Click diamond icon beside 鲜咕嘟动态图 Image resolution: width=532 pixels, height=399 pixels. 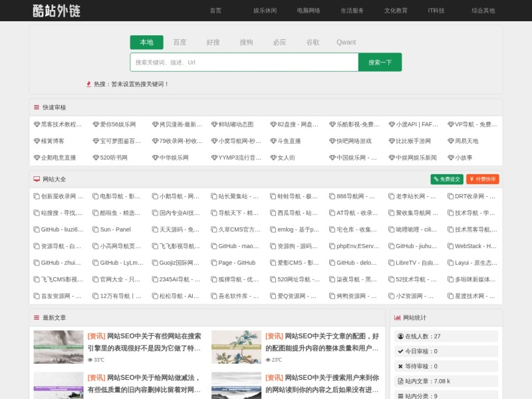pyautogui.click(x=214, y=124)
